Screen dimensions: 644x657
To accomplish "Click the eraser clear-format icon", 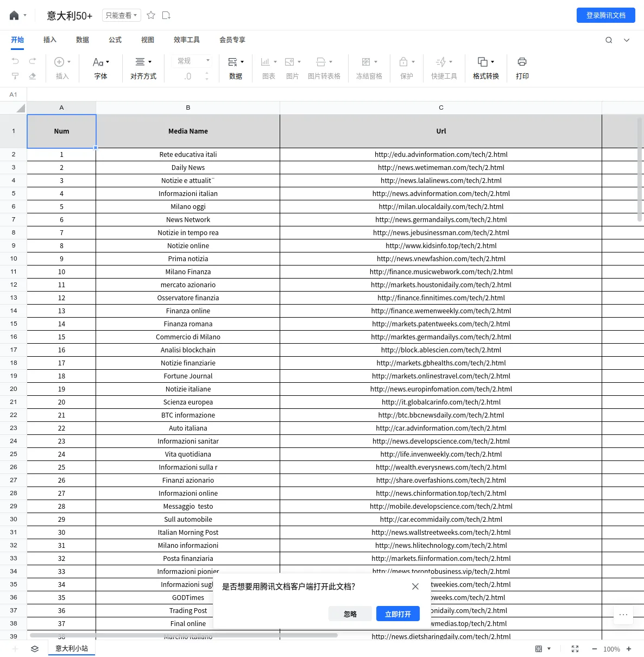I will pos(33,76).
